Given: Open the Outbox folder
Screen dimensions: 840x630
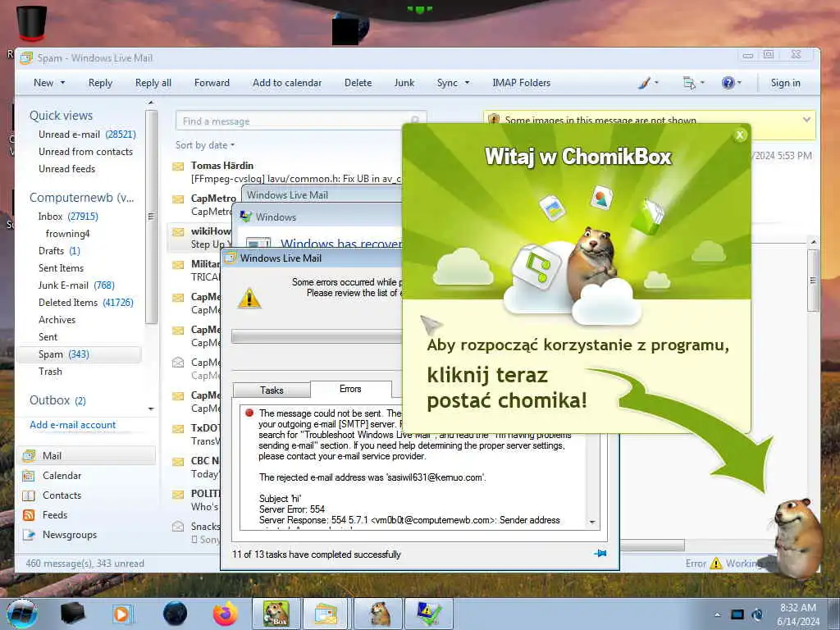Looking at the screenshot, I should (57, 400).
